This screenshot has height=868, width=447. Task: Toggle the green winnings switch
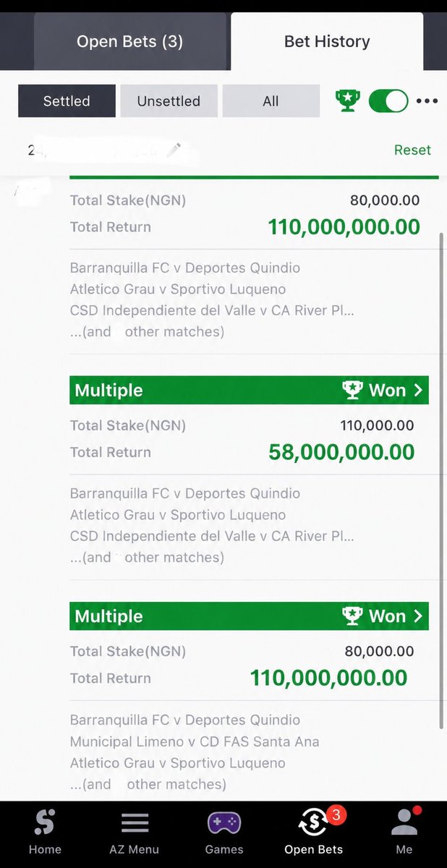388,101
